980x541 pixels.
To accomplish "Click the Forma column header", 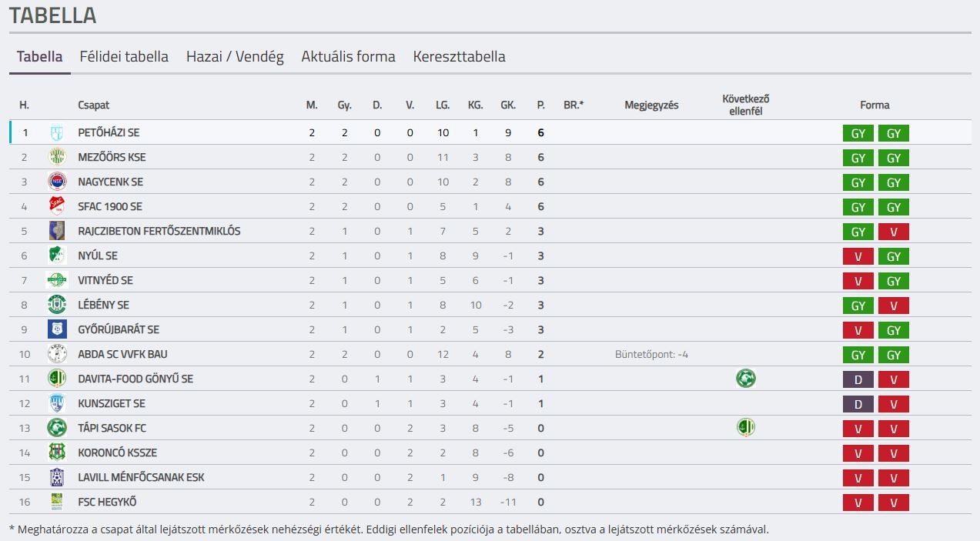I will 875,105.
